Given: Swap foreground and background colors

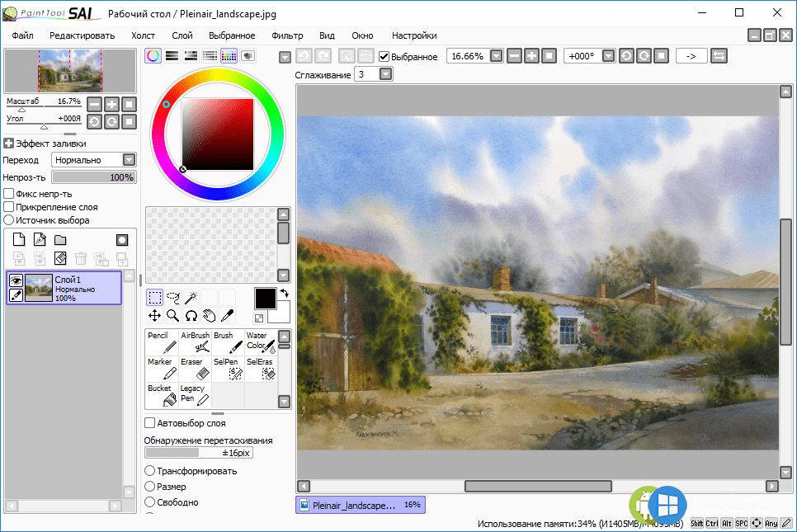Looking at the screenshot, I should tap(284, 293).
